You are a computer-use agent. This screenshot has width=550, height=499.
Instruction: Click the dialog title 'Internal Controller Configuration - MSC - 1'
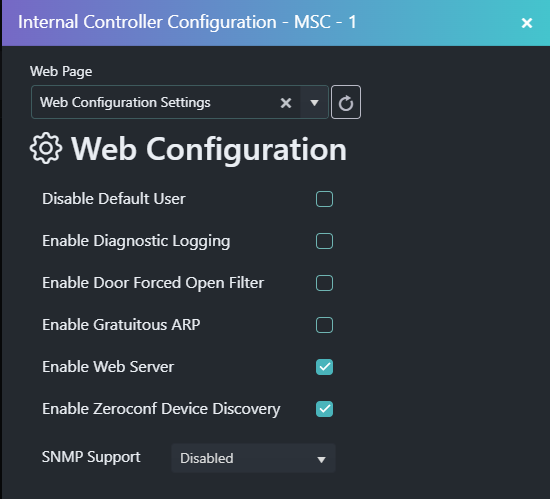[x=187, y=22]
